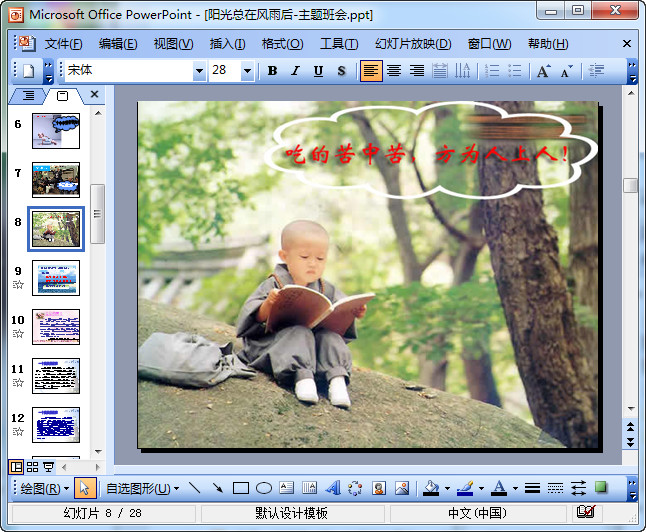Create a new blank presentation
This screenshot has height=532, width=646.
(x=28, y=71)
